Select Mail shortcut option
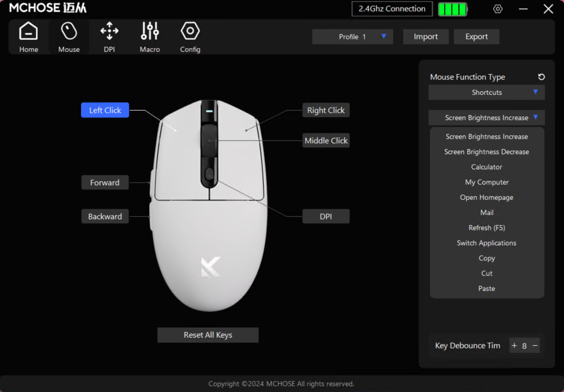The height and width of the screenshot is (392, 564). tap(487, 212)
